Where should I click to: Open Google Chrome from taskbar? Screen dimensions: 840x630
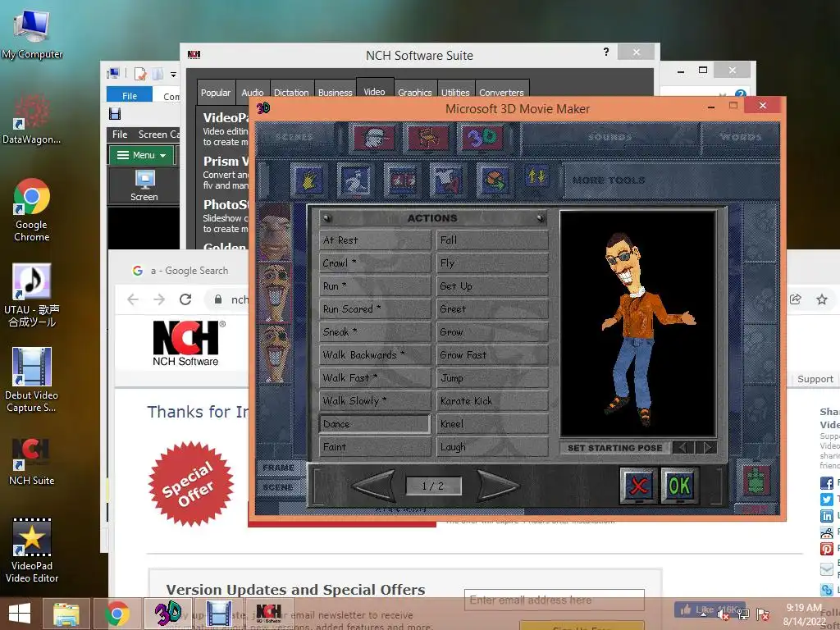pos(116,614)
